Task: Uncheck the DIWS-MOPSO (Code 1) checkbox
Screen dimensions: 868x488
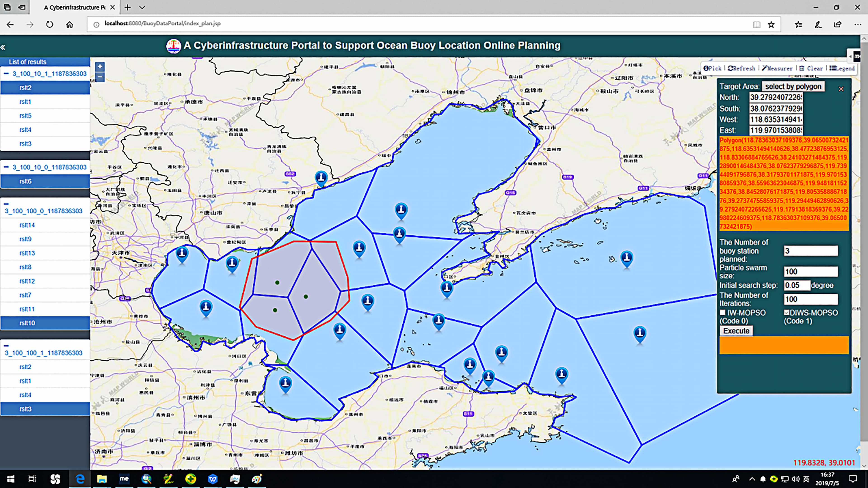Action: pyautogui.click(x=786, y=312)
